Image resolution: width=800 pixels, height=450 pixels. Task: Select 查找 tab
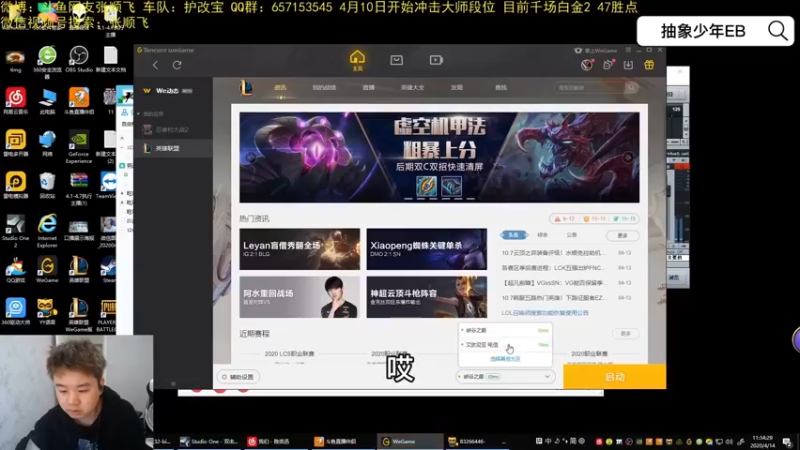[501, 87]
